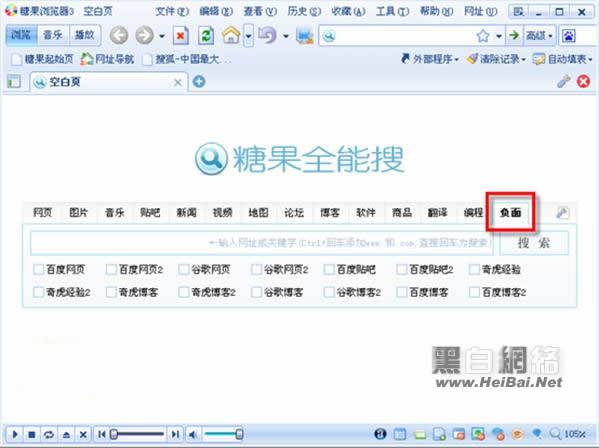Open dropdown arrow next to Forward button
Image resolution: width=599 pixels, height=448 pixels.
(162, 36)
